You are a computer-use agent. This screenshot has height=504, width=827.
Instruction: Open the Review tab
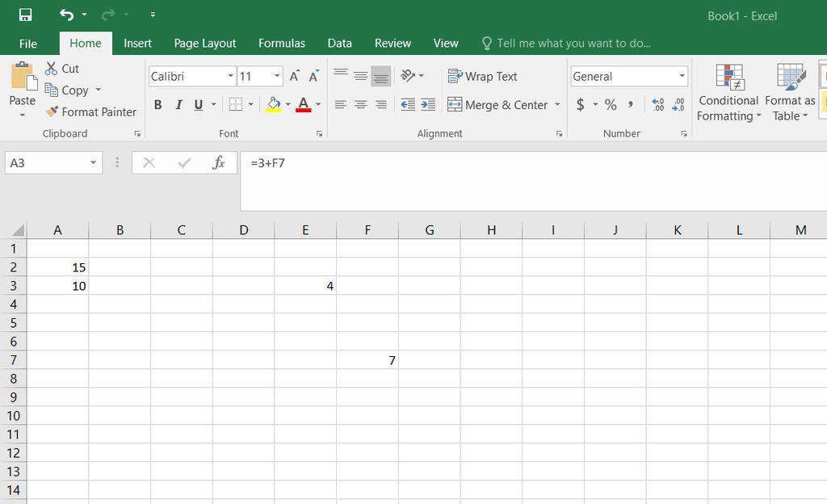click(393, 44)
